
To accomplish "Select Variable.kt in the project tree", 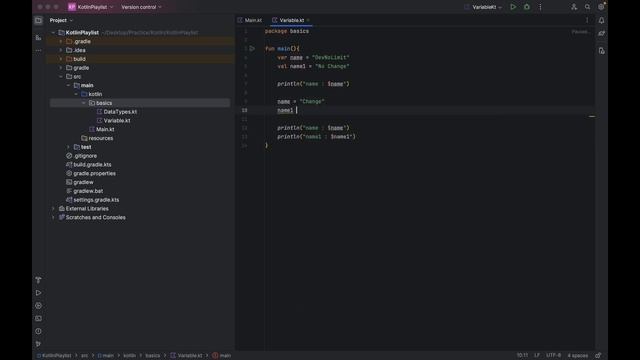I will coord(114,120).
